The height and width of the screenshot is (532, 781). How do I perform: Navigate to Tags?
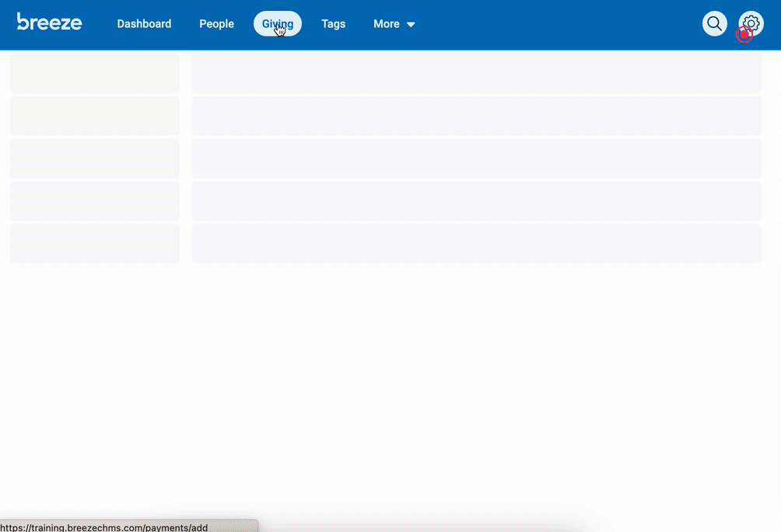coord(333,24)
